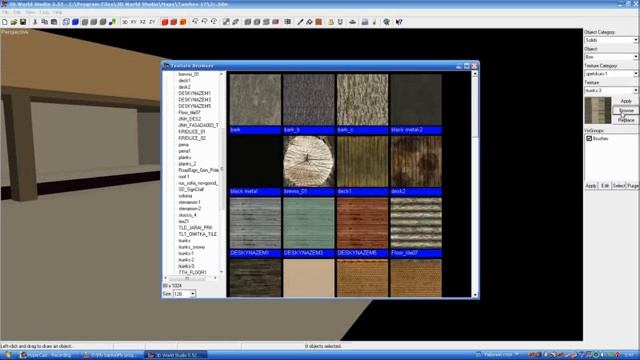This screenshot has height=360, width=640.
Task: Select the deck2 texture thumbnail
Action: pos(416,162)
